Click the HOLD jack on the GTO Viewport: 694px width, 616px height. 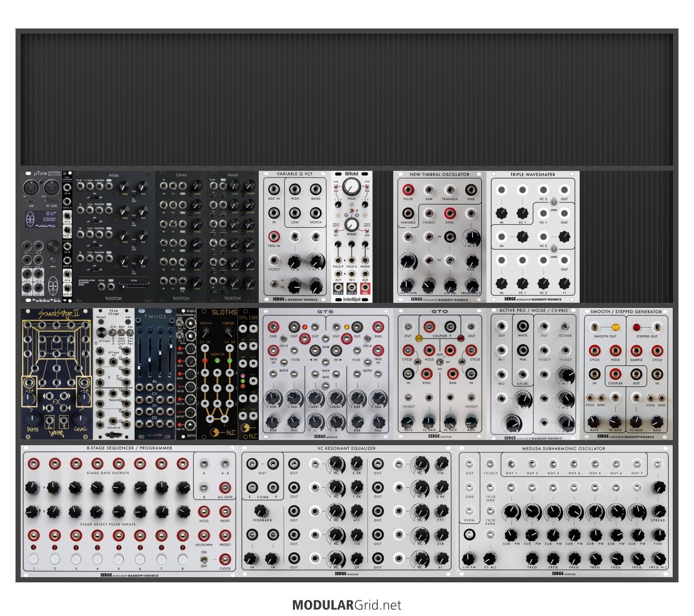[x=429, y=350]
